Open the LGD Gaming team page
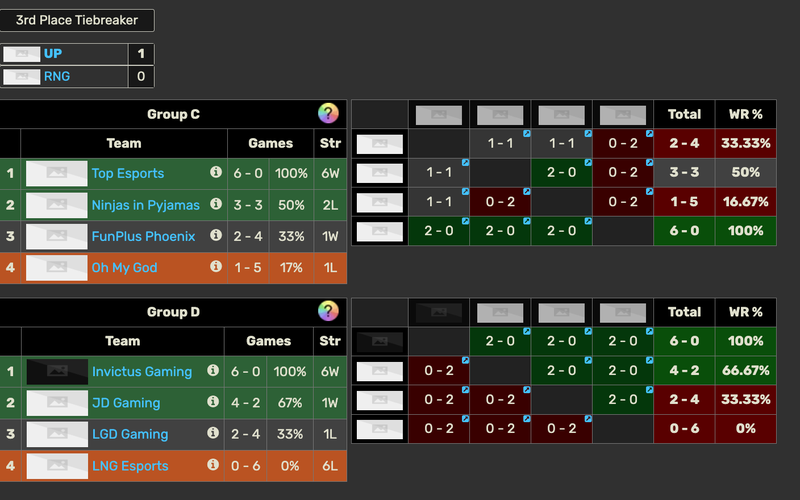This screenshot has height=500, width=800. 130,434
